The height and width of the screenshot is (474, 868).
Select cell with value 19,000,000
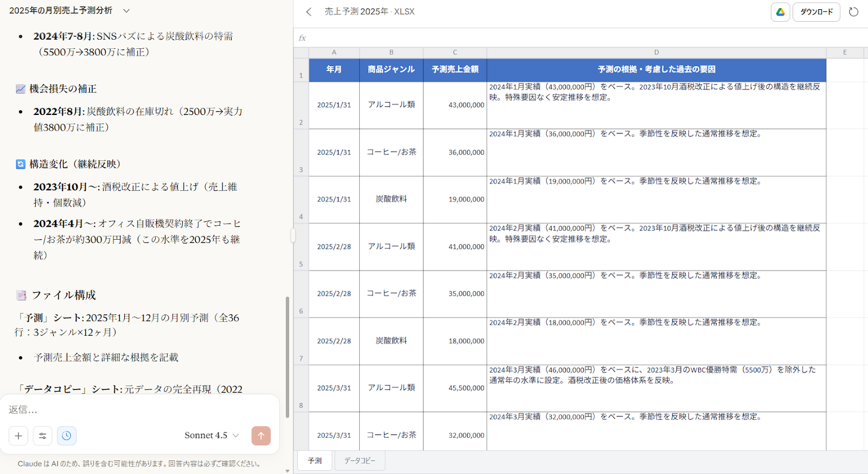coord(455,200)
